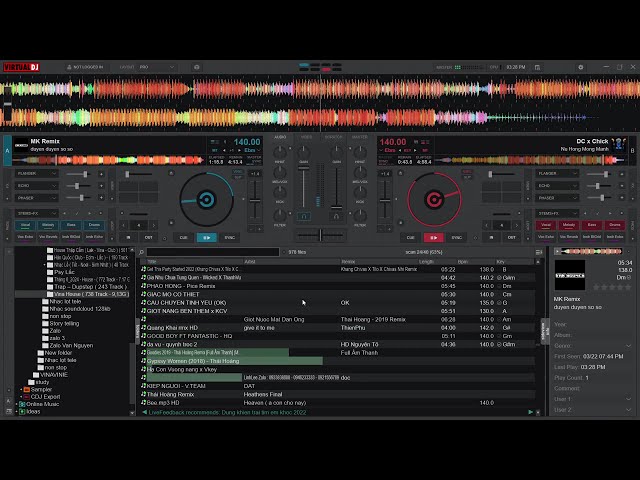Toggle Melody stem pad on deck B
This screenshot has height=480, width=640.
point(569,225)
